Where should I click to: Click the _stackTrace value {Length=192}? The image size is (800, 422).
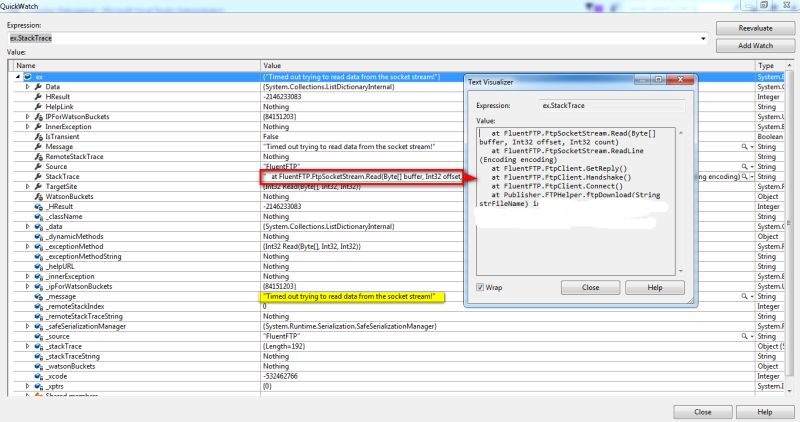(x=283, y=346)
